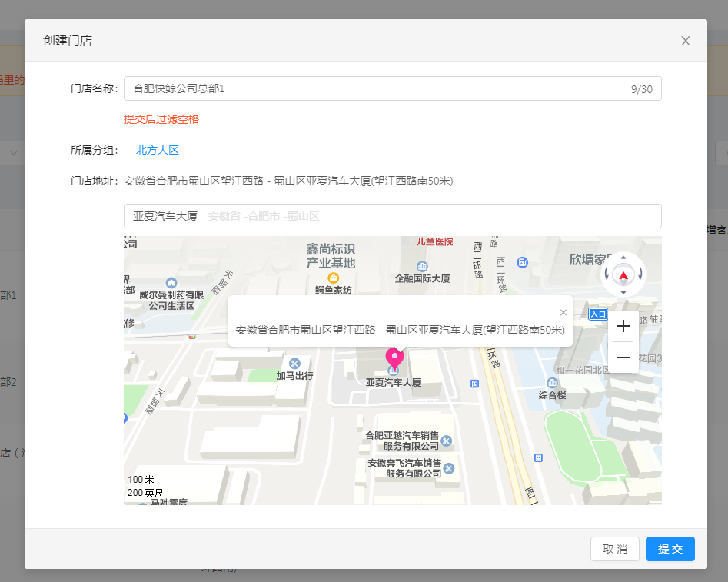Screen dimensions: 728x582
Task: Focus the 门店名称 store name field
Action: (x=377, y=88)
